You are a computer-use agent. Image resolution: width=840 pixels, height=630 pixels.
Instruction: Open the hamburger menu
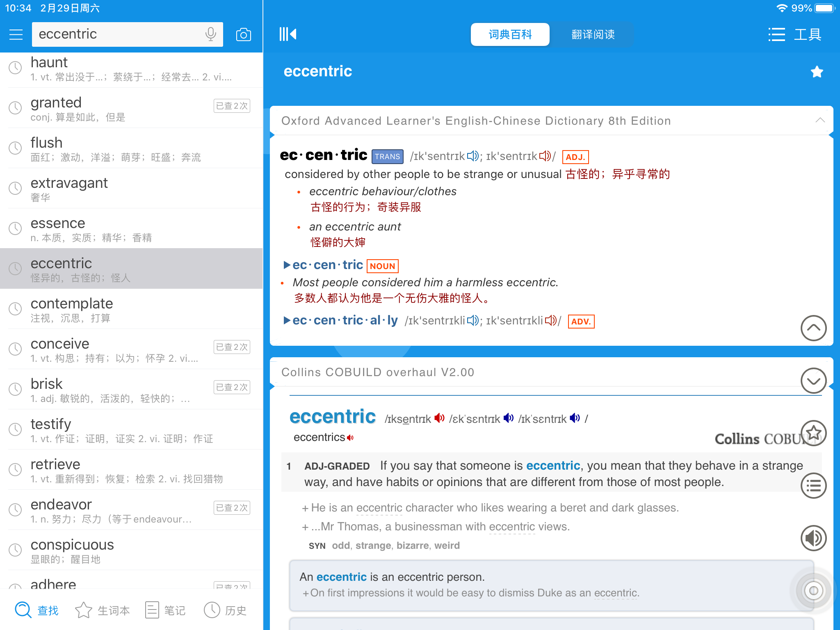pos(16,34)
